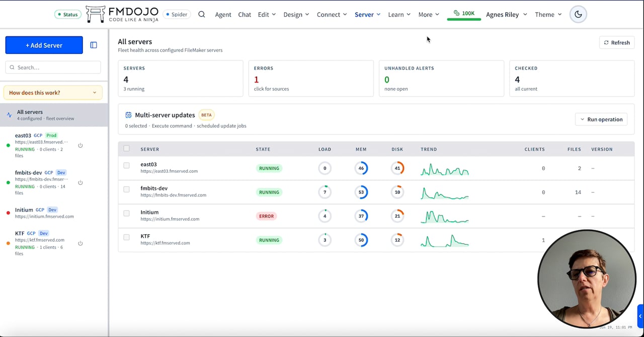
Task: Click the east03 memory gauge showing 46
Action: pos(361,168)
